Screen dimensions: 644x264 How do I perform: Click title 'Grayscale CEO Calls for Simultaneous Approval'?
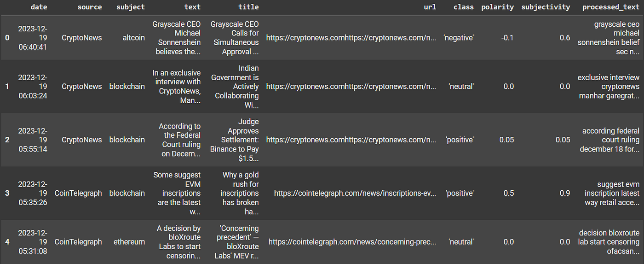pos(235,37)
